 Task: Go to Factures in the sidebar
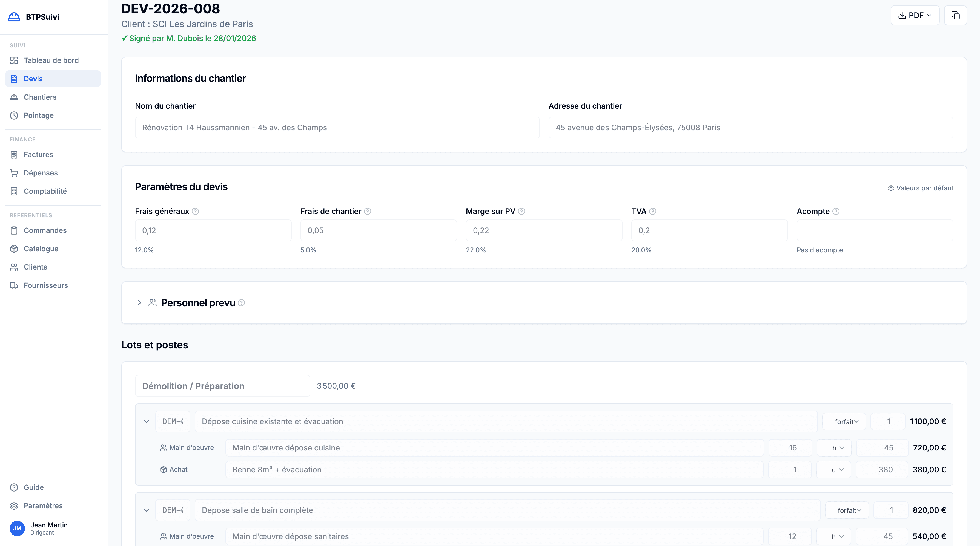point(38,154)
